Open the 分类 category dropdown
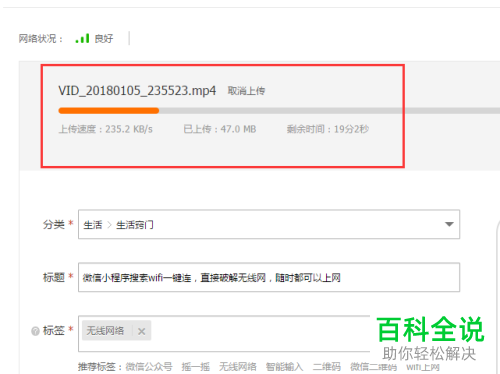 click(x=269, y=224)
